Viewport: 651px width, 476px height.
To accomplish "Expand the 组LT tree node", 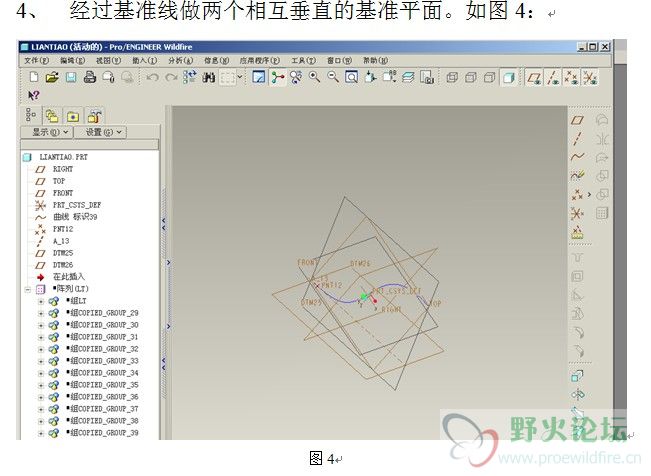I will [x=41, y=302].
